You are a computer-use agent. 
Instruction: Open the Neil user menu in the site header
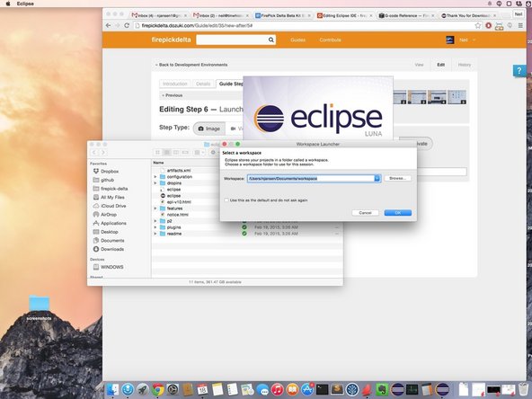point(463,40)
